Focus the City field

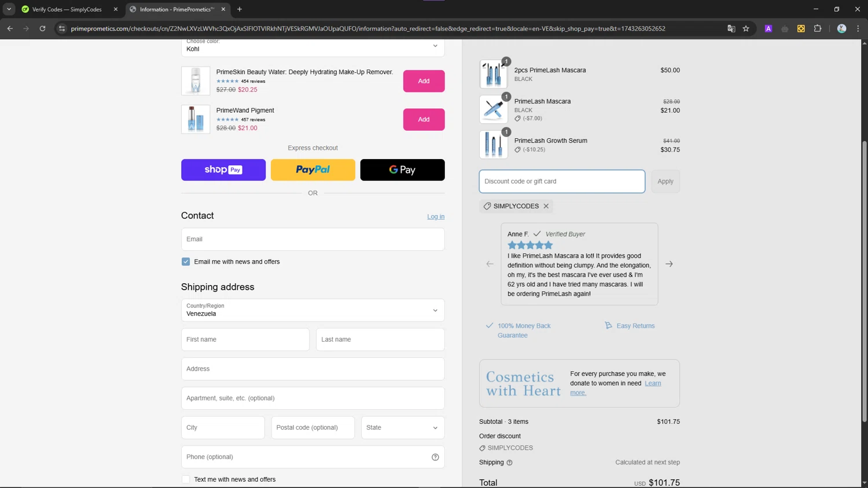pos(223,428)
